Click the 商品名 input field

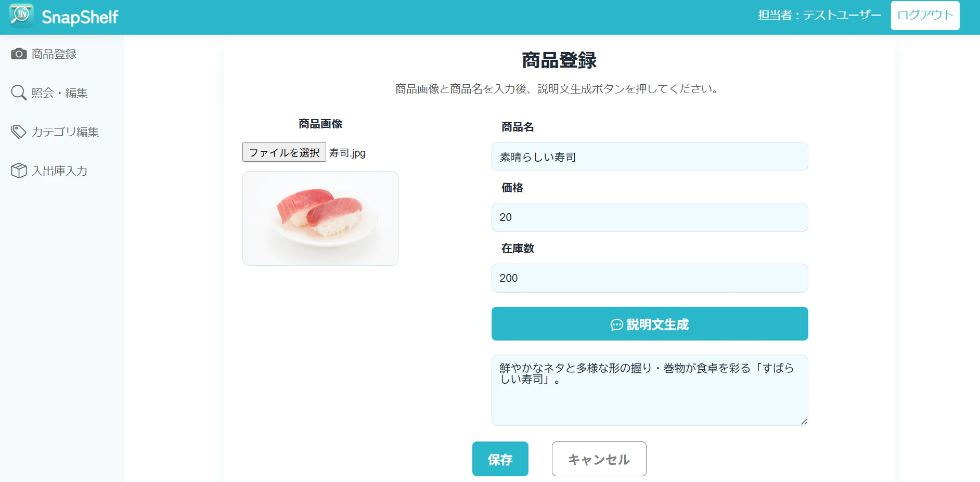[x=650, y=157]
